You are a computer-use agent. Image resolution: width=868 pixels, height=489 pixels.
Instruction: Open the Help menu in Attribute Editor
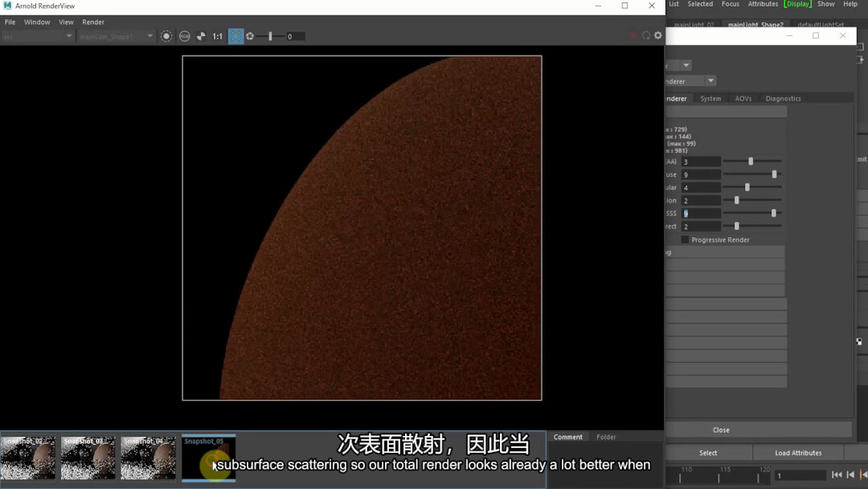tap(850, 4)
